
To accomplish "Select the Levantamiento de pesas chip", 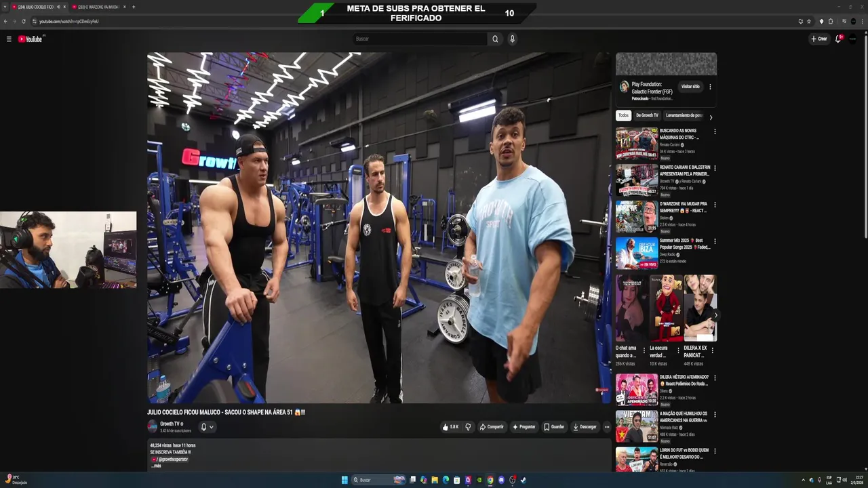I will tap(684, 115).
